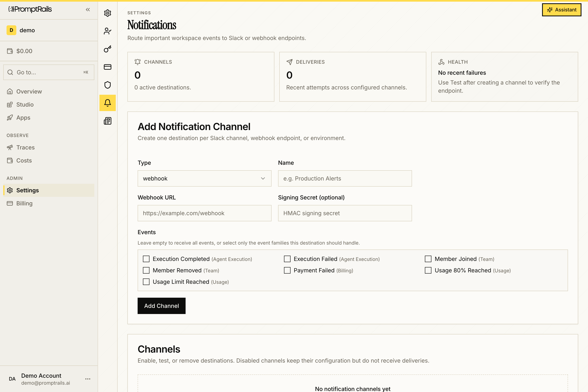This screenshot has height=392, width=588.
Task: Click the DA avatar initials
Action: [x=12, y=379]
